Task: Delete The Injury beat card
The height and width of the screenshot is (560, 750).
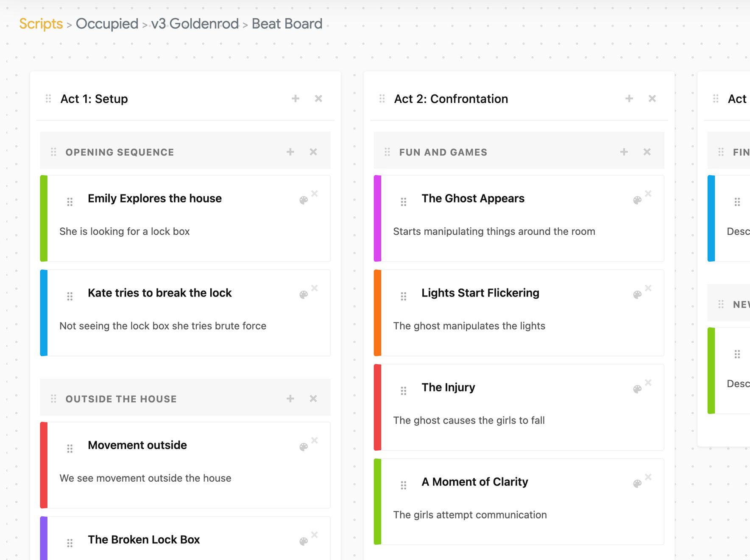Action: 648,383
